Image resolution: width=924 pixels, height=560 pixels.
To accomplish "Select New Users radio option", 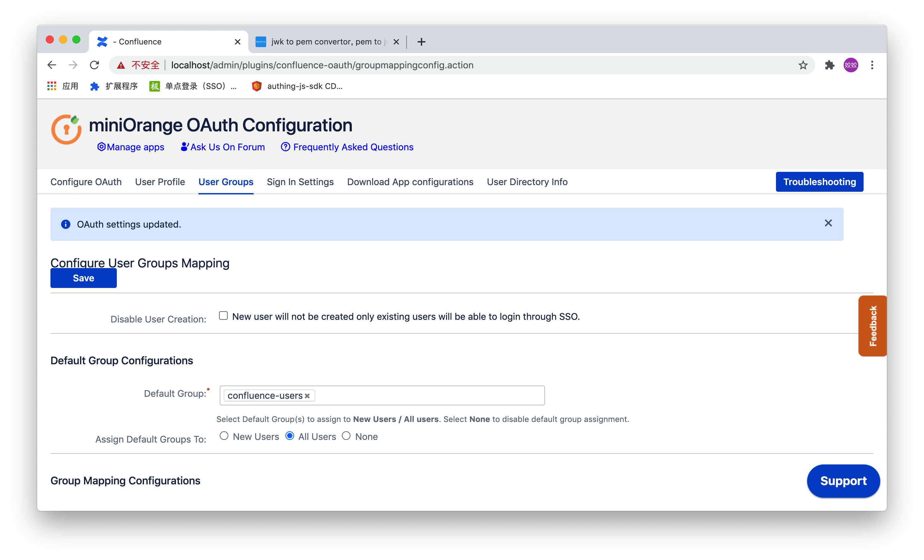I will 224,436.
